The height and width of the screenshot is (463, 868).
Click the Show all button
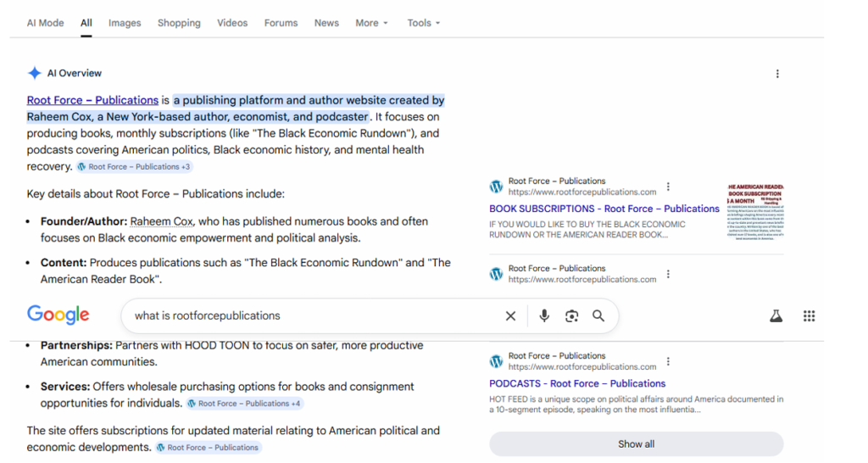636,443
